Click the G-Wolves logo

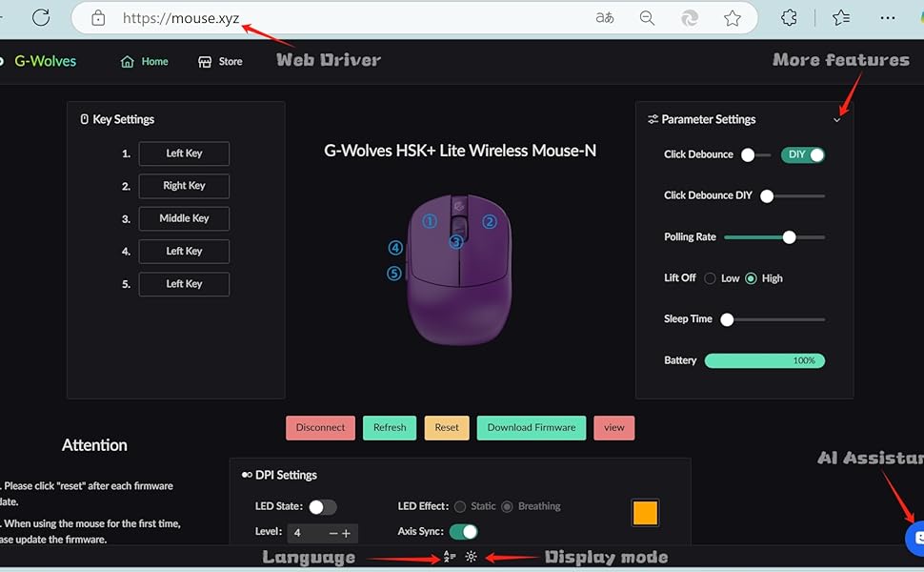[x=45, y=61]
